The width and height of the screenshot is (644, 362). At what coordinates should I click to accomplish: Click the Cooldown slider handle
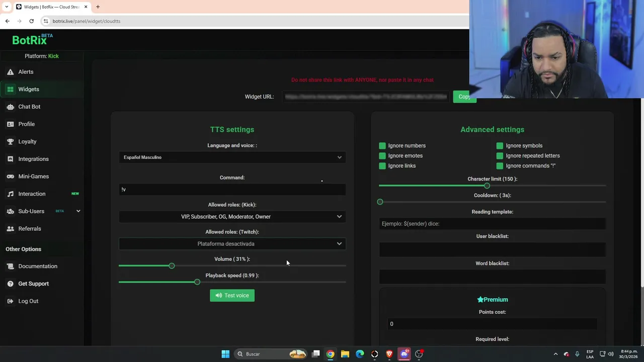pos(380,202)
